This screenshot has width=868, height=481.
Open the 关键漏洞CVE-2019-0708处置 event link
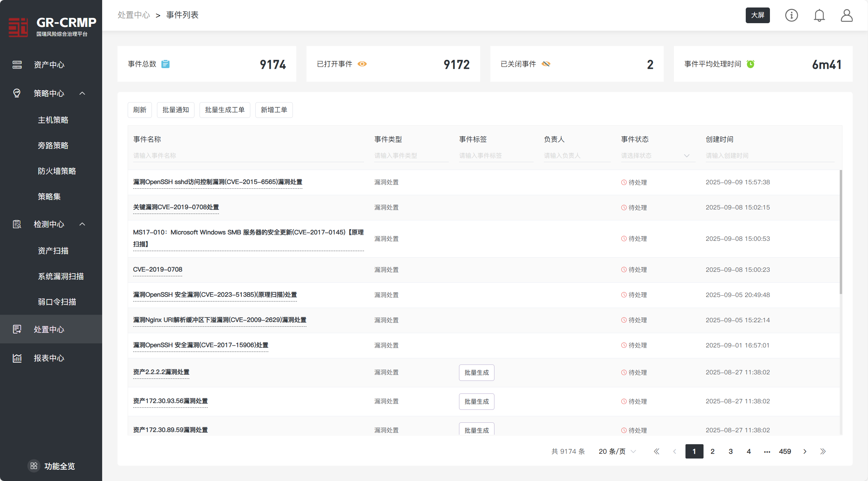coord(176,207)
